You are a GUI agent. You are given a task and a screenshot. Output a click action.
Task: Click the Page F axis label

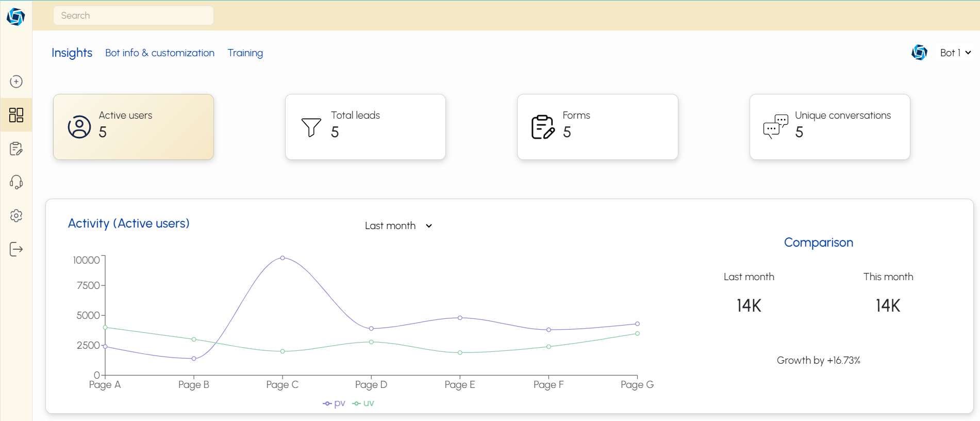[x=549, y=385]
